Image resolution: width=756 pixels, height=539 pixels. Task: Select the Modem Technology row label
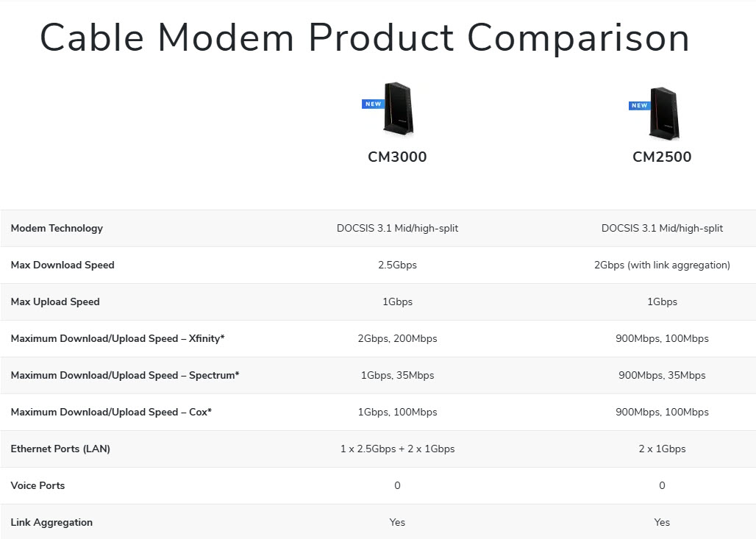[57, 228]
